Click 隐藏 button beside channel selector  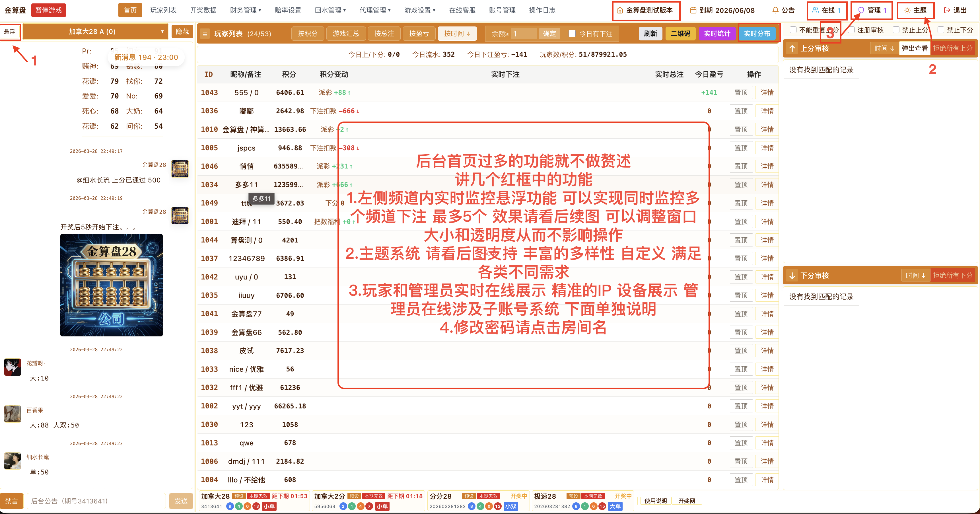(182, 32)
